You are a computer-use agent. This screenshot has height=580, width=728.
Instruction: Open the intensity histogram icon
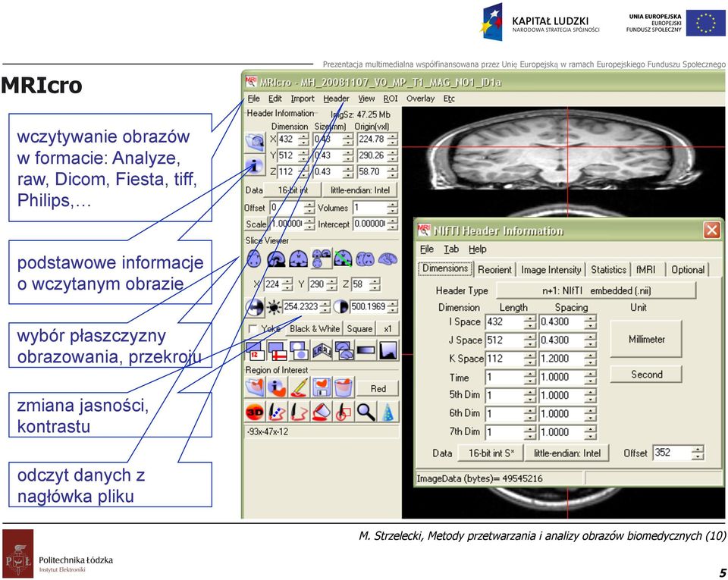(x=388, y=351)
